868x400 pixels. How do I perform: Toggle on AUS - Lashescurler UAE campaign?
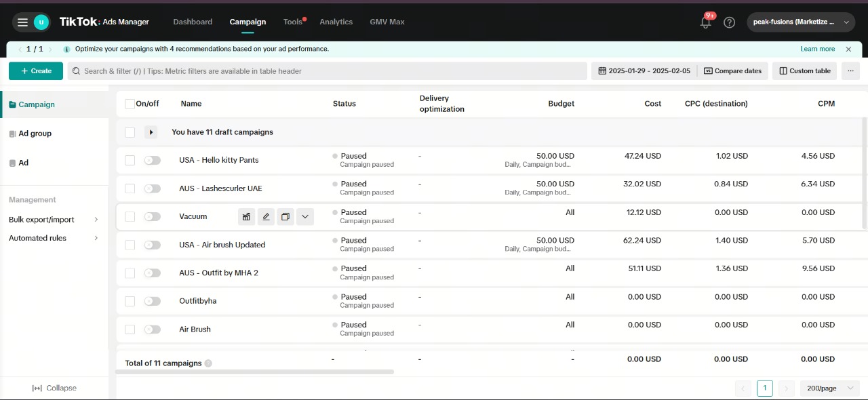pos(153,188)
